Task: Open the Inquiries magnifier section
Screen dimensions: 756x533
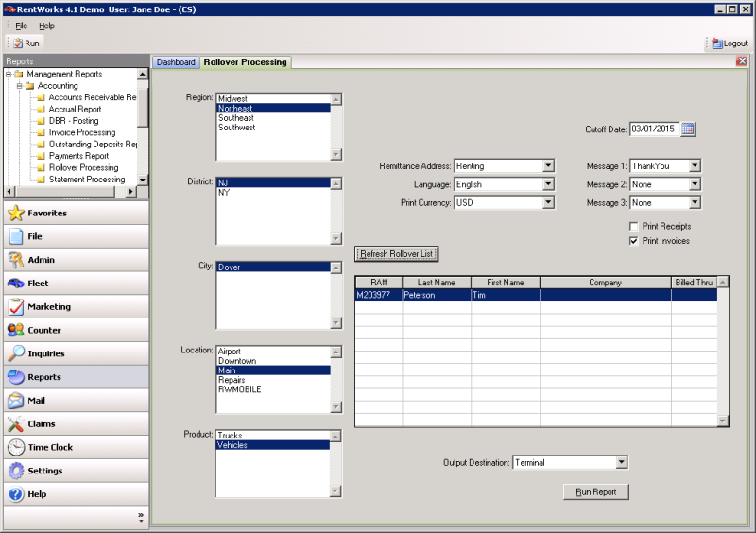Action: click(x=77, y=353)
